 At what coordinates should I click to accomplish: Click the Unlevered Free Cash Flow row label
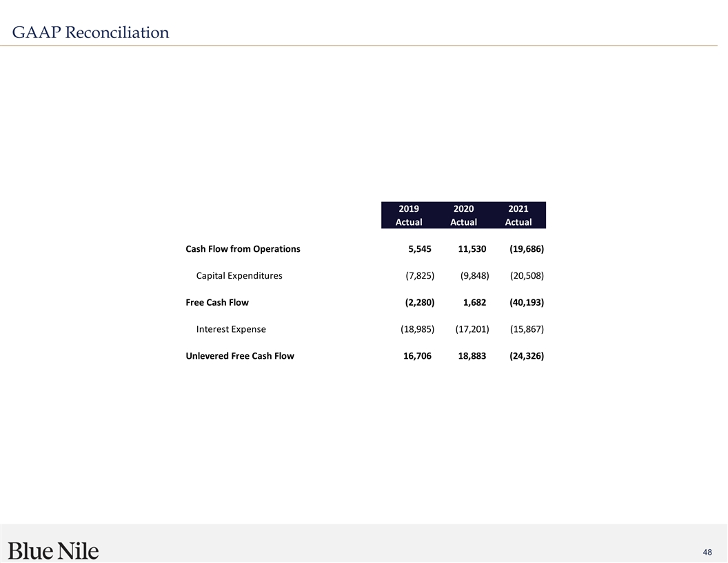tap(240, 356)
